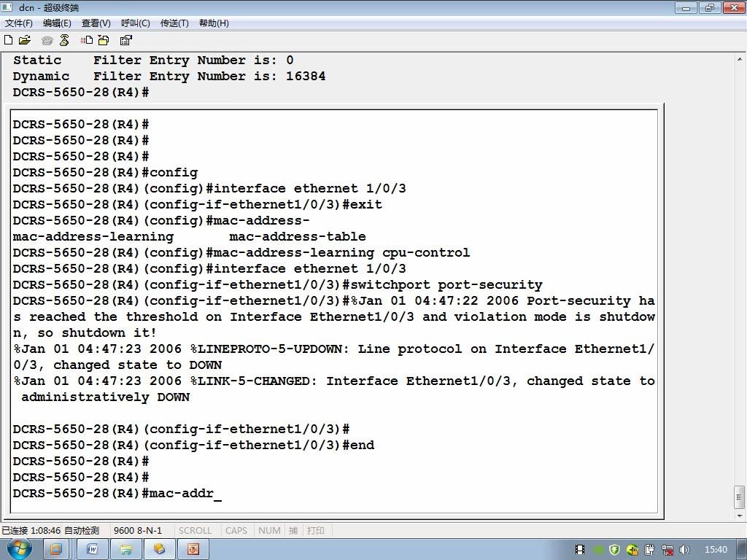
Task: Click the #config command line
Action: click(x=105, y=173)
